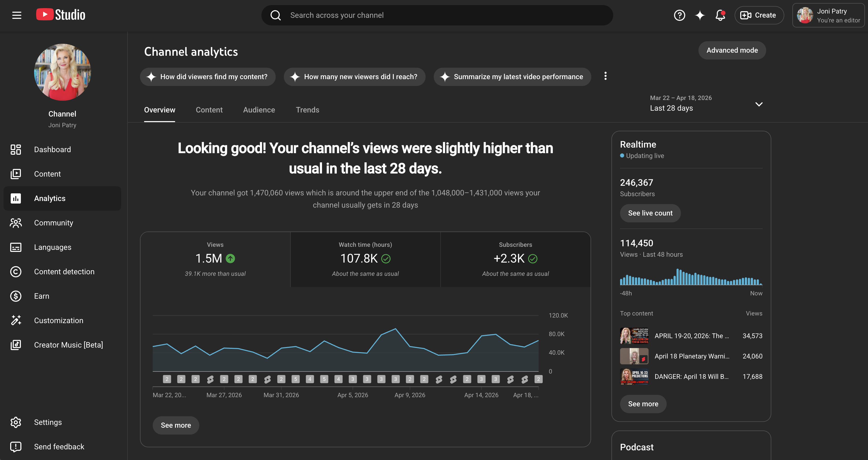Click the Podcast card heading
The width and height of the screenshot is (868, 460).
tap(637, 447)
